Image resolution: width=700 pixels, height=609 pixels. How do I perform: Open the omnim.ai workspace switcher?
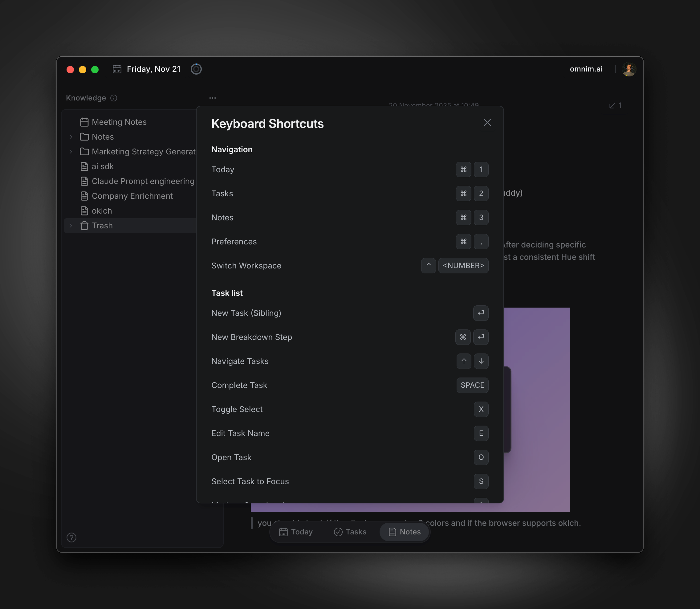[586, 69]
